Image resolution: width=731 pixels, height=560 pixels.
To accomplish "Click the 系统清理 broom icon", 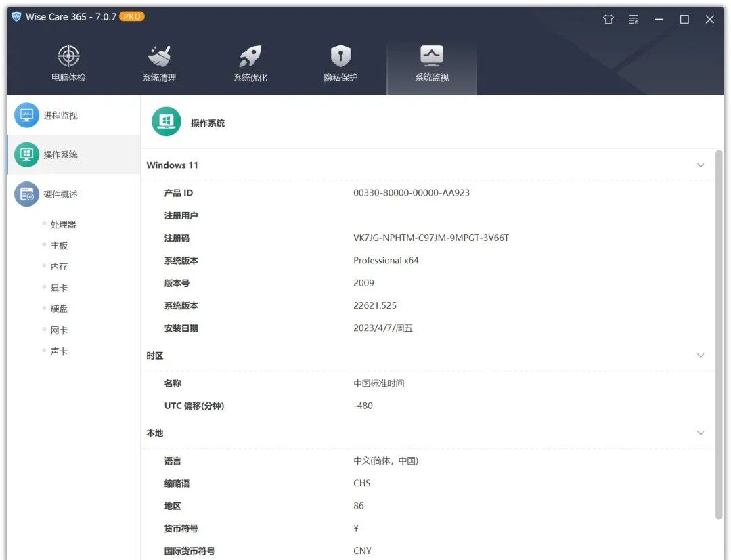I will click(160, 56).
